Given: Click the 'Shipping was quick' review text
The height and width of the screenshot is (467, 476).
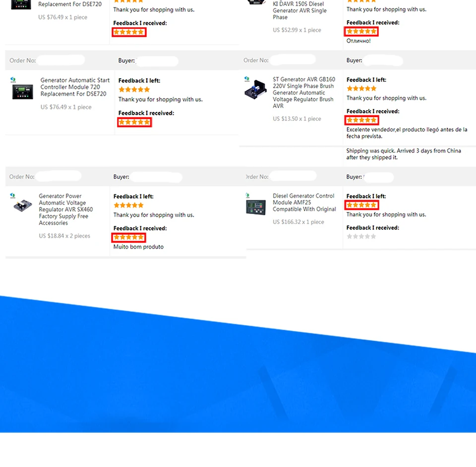Looking at the screenshot, I should (404, 154).
